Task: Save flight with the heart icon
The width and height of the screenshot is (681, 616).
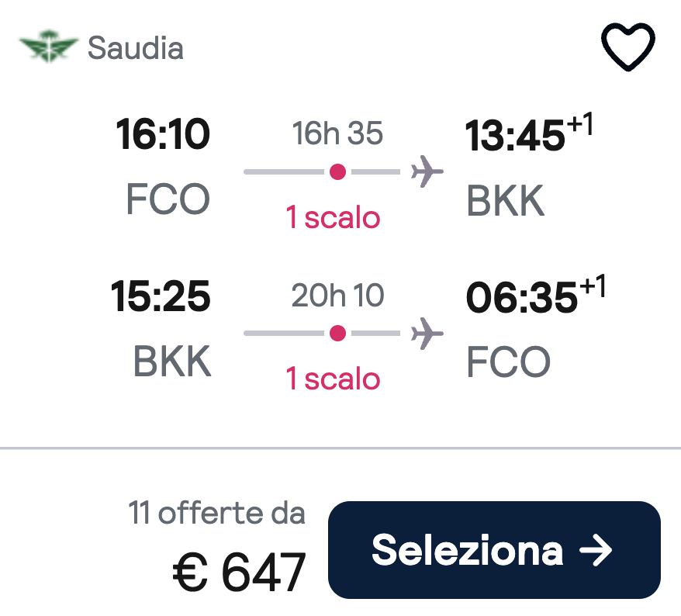Action: tap(627, 47)
